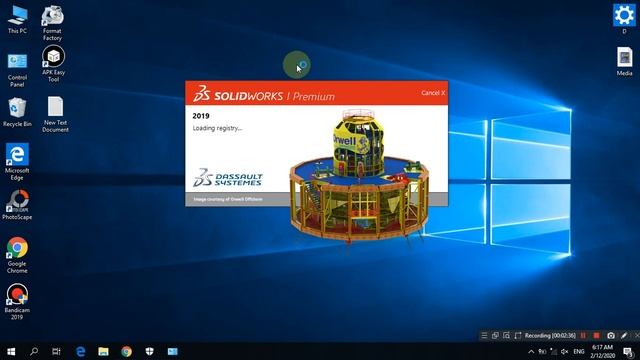The height and width of the screenshot is (360, 640).
Task: Open network status in system tray
Action: pyautogui.click(x=553, y=351)
